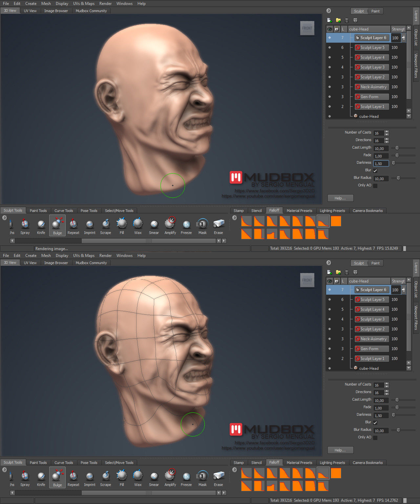
Task: Open Object List side tab in top window
Action: click(x=416, y=37)
